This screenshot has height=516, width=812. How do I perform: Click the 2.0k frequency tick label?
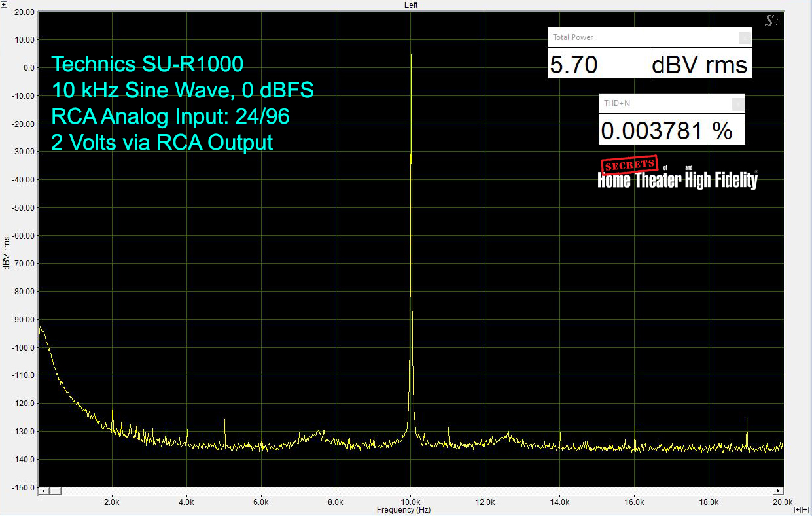(x=113, y=502)
